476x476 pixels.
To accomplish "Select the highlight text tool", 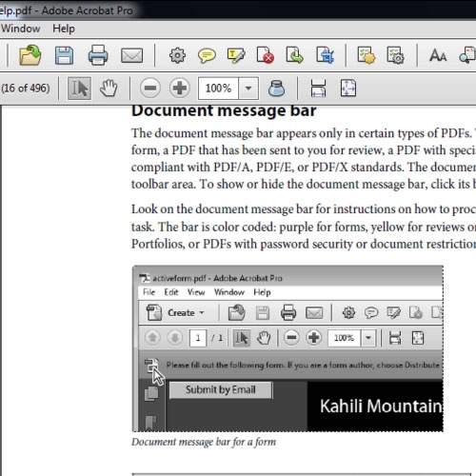I will coord(236,55).
